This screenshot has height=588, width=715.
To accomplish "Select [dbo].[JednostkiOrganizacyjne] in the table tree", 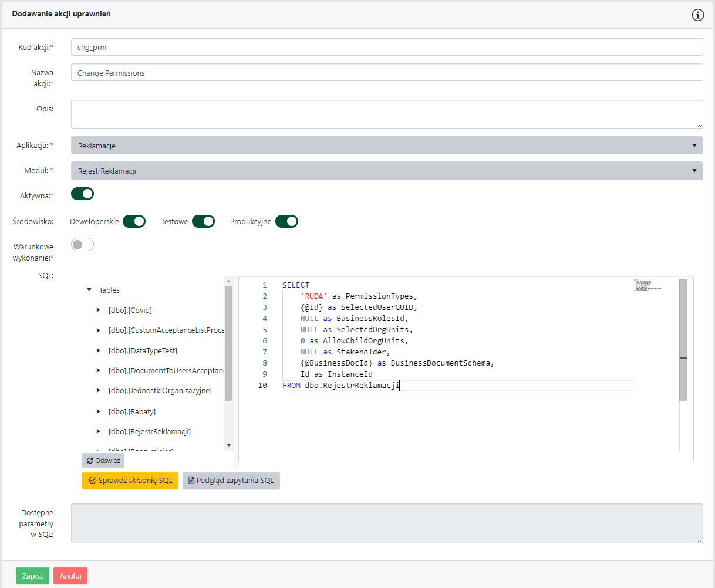I will (x=160, y=390).
